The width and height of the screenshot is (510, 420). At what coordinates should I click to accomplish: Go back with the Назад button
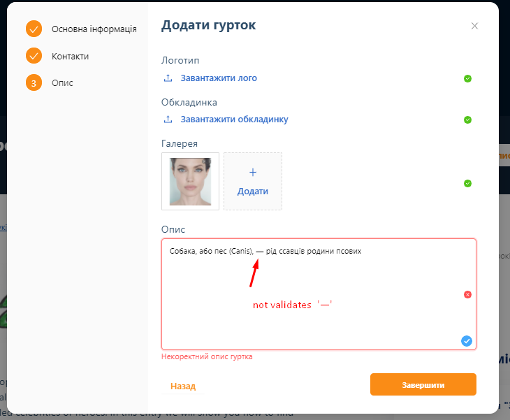pos(183,386)
